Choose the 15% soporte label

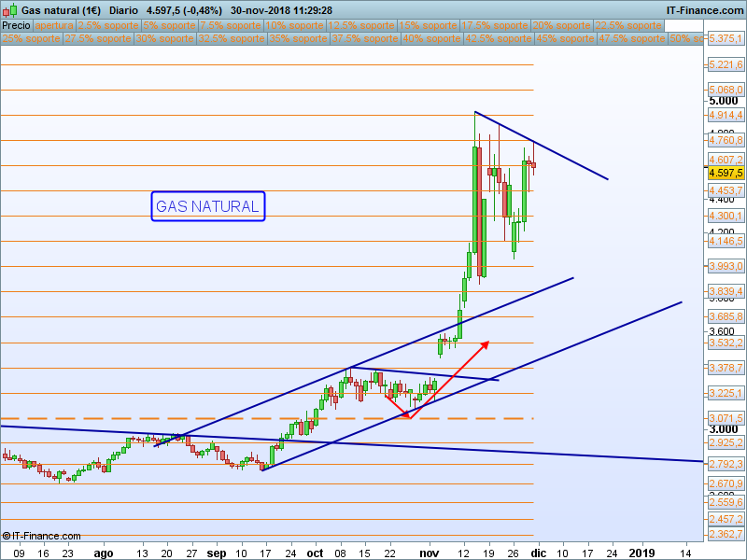coord(429,26)
